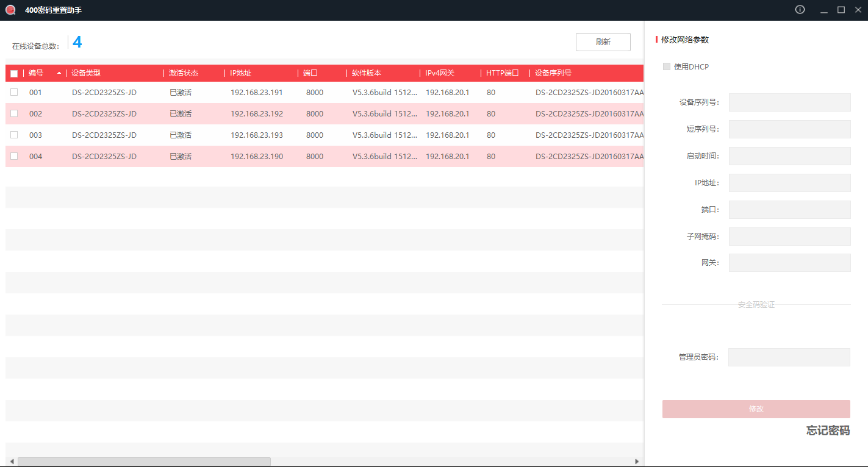Click the info icon in title bar
This screenshot has height=467, width=868.
pyautogui.click(x=800, y=10)
